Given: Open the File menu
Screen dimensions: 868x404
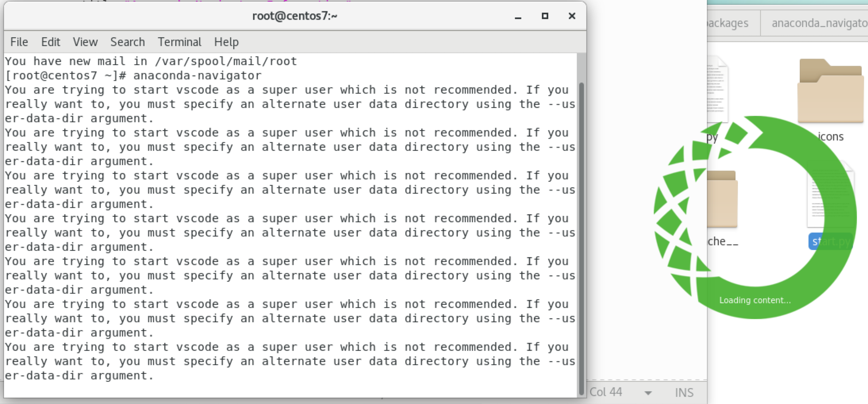Looking at the screenshot, I should point(19,42).
